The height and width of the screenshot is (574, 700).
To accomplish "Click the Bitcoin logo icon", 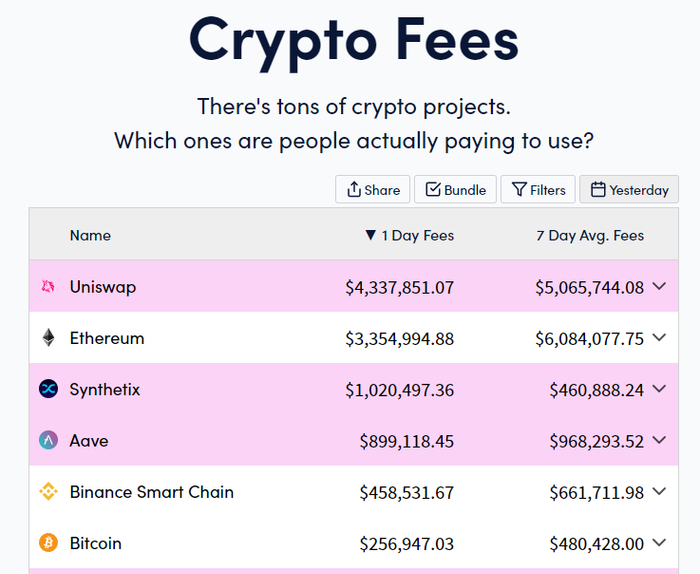I will pos(48,543).
